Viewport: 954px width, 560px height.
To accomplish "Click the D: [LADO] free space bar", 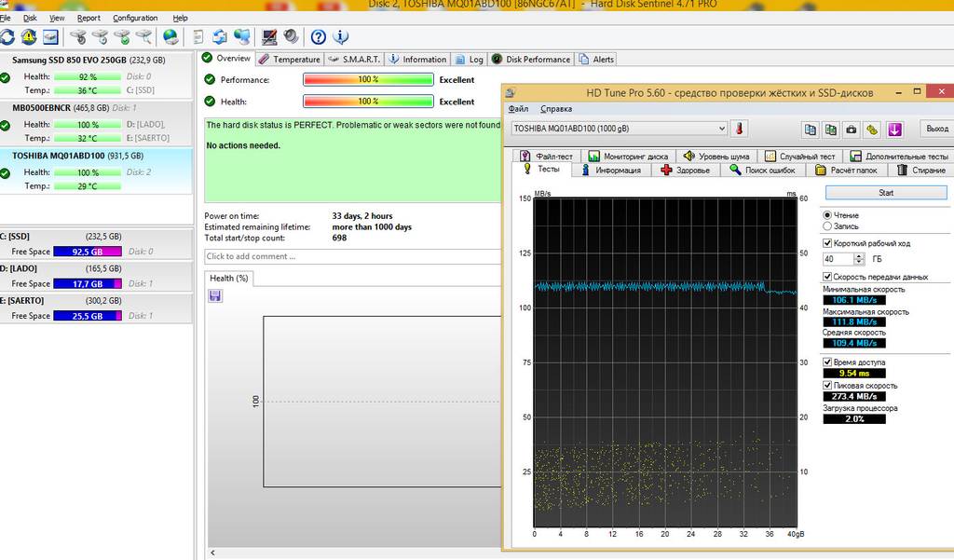I will tap(88, 283).
